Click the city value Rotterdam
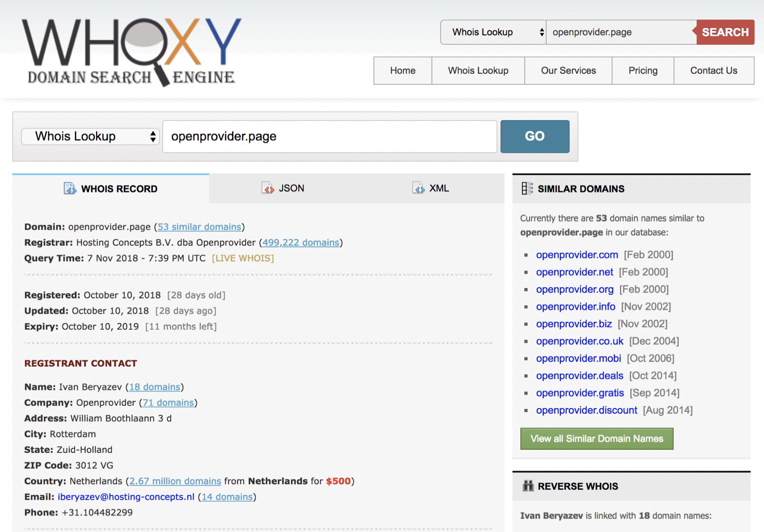764x532 pixels. click(73, 434)
